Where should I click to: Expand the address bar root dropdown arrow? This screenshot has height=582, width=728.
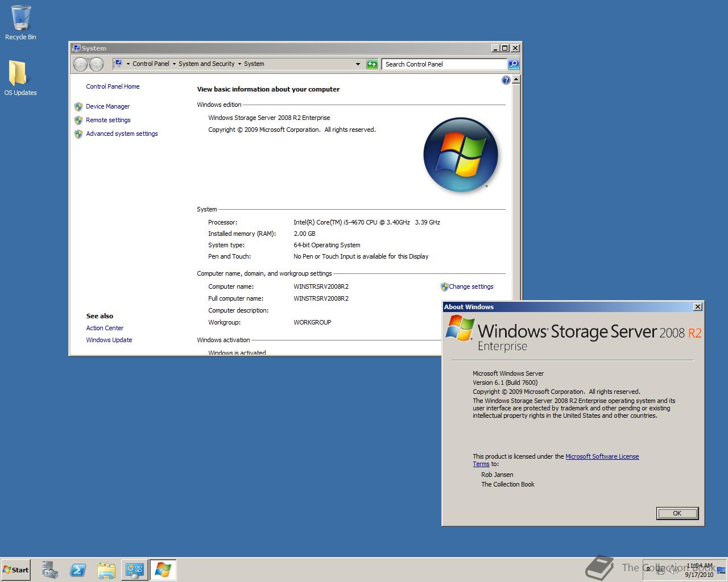[128, 64]
